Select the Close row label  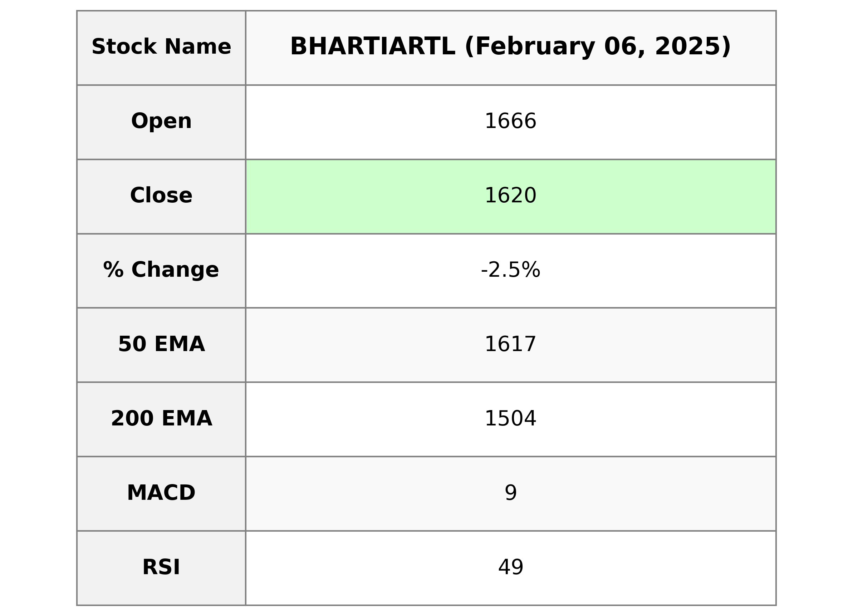(161, 196)
